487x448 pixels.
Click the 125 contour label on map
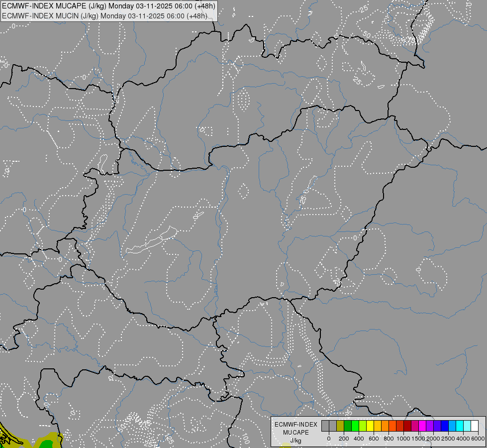[169, 439]
